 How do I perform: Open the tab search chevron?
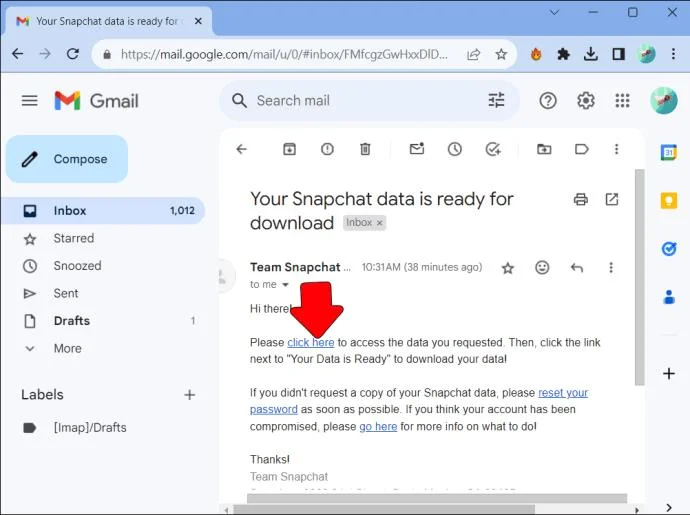[x=554, y=12]
